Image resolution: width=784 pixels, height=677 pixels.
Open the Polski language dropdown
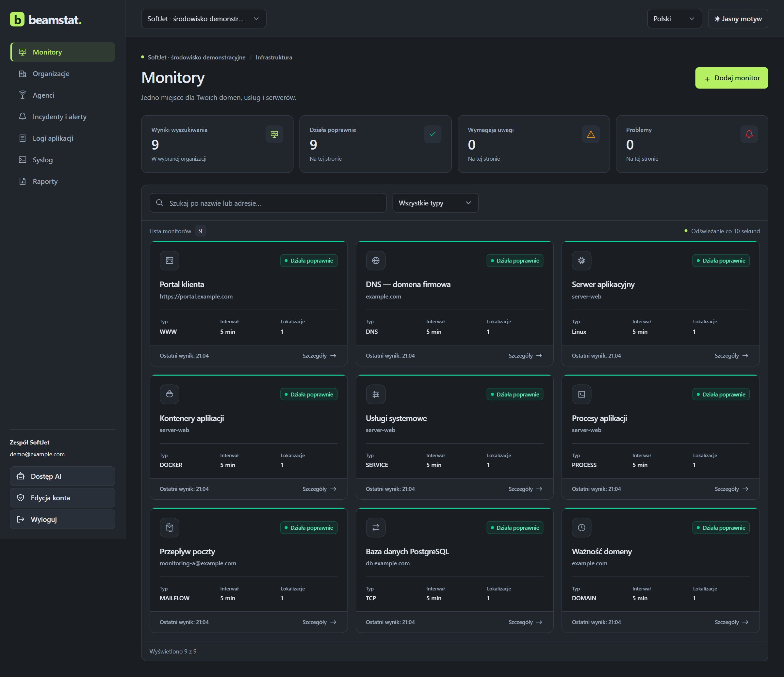coord(674,19)
